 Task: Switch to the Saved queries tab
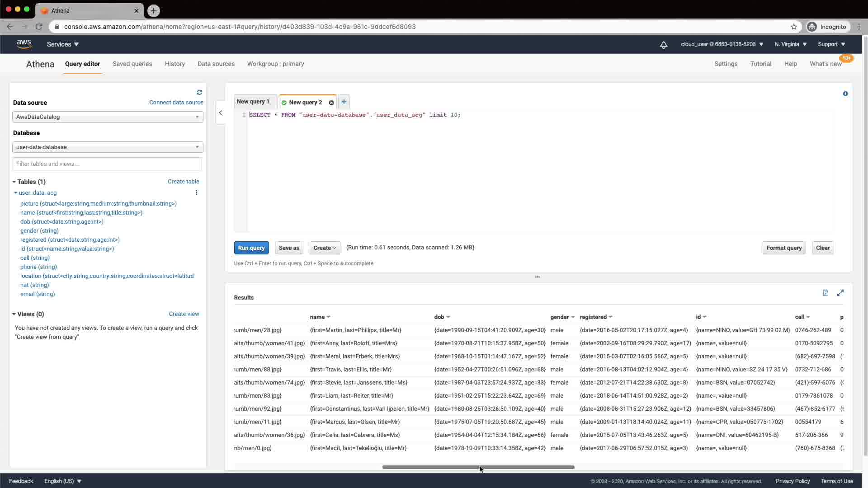(132, 64)
